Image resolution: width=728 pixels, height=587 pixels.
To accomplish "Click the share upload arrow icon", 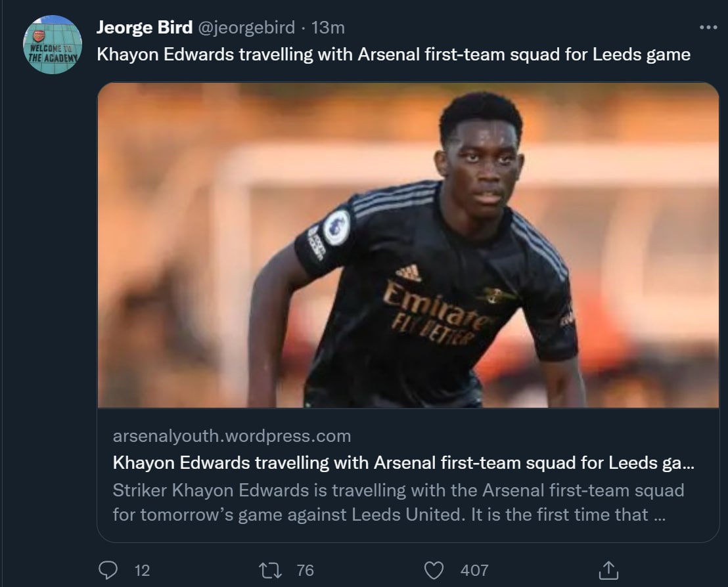I will tap(608, 570).
